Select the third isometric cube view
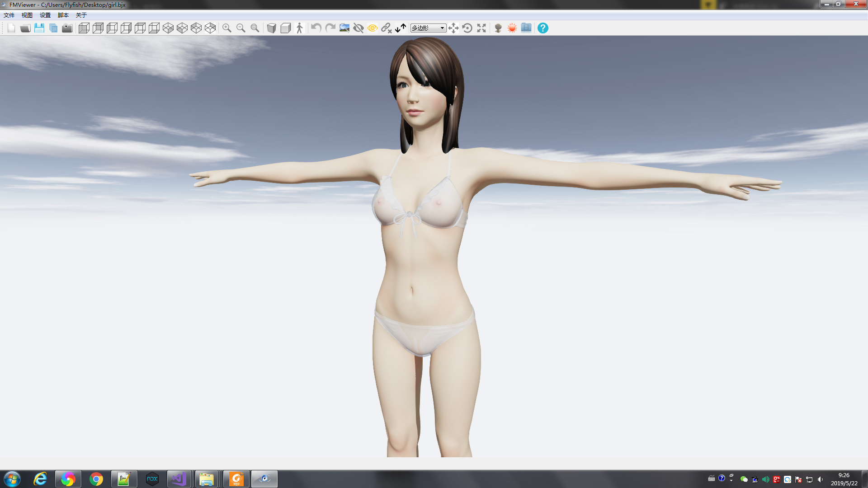Image resolution: width=868 pixels, height=488 pixels. (x=196, y=28)
